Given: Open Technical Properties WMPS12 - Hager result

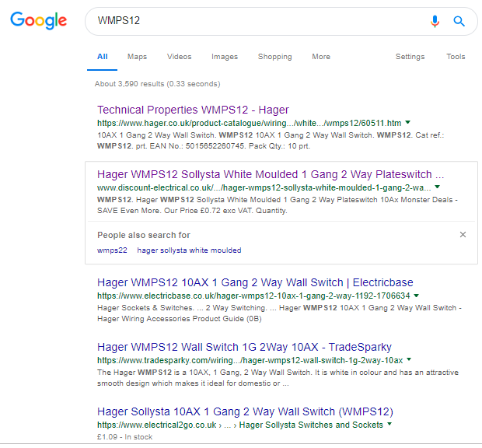Looking at the screenshot, I should point(193,110).
